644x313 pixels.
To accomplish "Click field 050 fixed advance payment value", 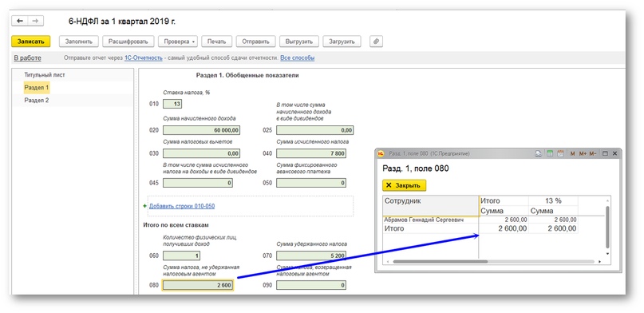I will click(x=311, y=183).
